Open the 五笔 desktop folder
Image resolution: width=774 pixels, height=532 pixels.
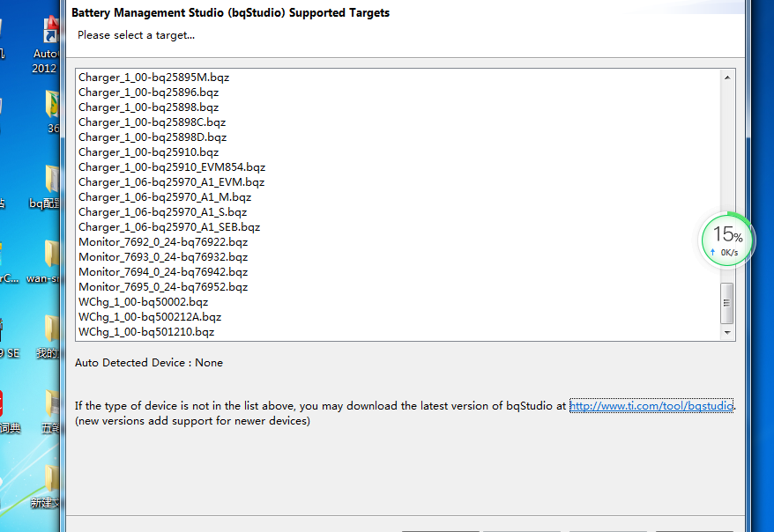51,406
